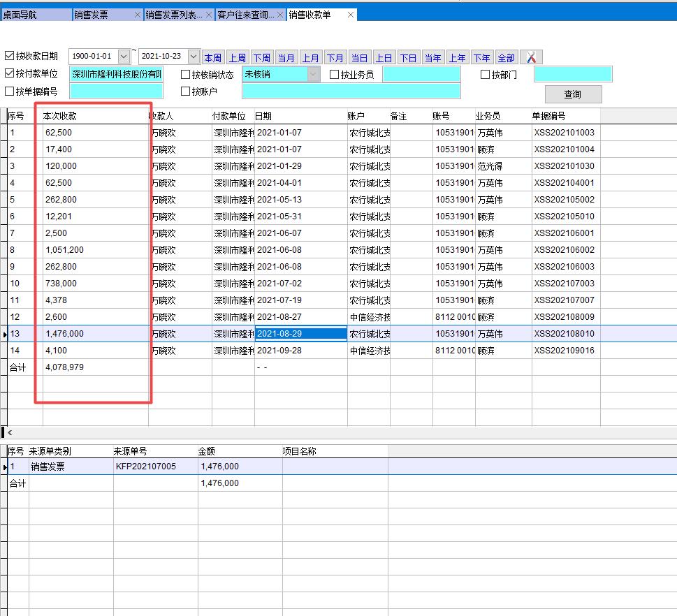This screenshot has width=677, height=616.
Task: Open the start date 1900-01-01 dropdown
Action: click(x=124, y=57)
